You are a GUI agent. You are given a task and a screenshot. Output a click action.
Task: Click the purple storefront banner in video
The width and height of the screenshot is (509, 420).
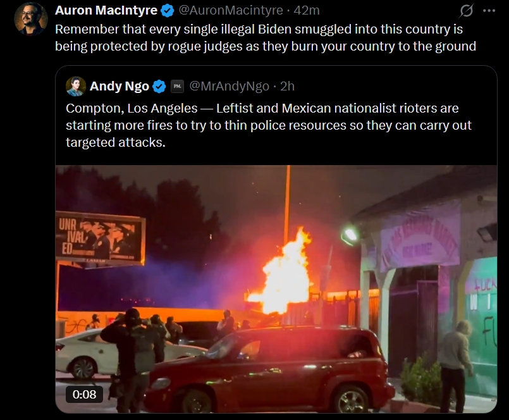[420, 237]
